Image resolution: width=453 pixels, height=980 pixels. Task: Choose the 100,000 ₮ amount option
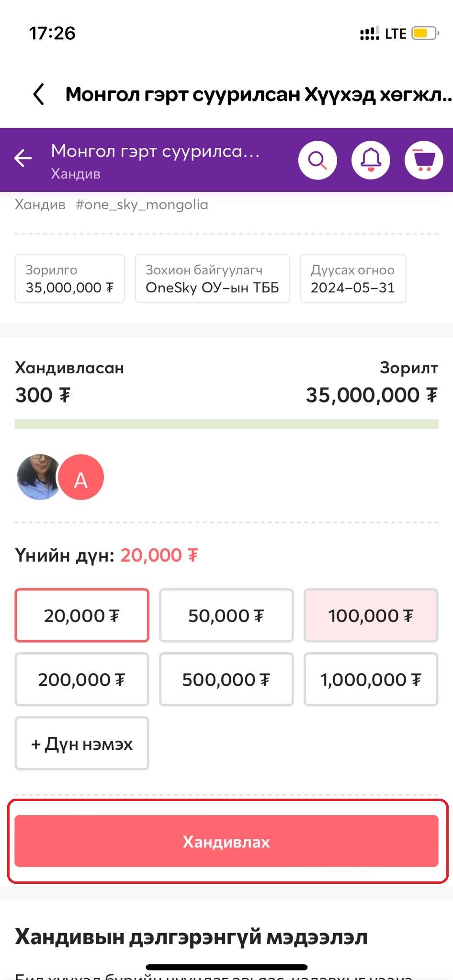[371, 615]
